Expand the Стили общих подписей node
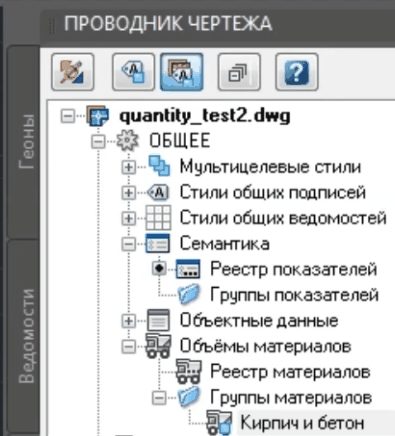This screenshot has height=436, width=395. (x=129, y=193)
